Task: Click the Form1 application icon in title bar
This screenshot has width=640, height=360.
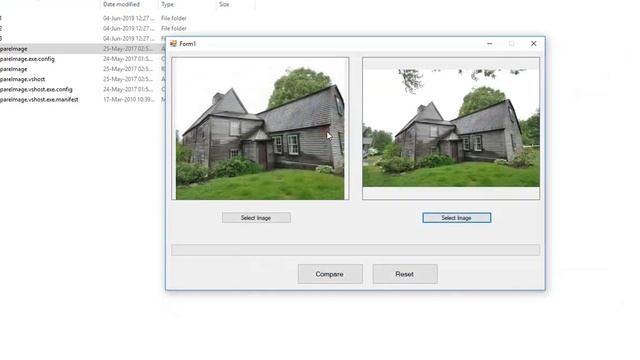Action: point(173,44)
